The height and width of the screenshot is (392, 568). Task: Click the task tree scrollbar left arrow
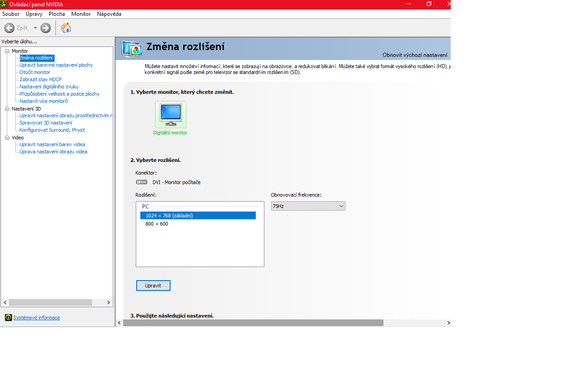coord(5,302)
